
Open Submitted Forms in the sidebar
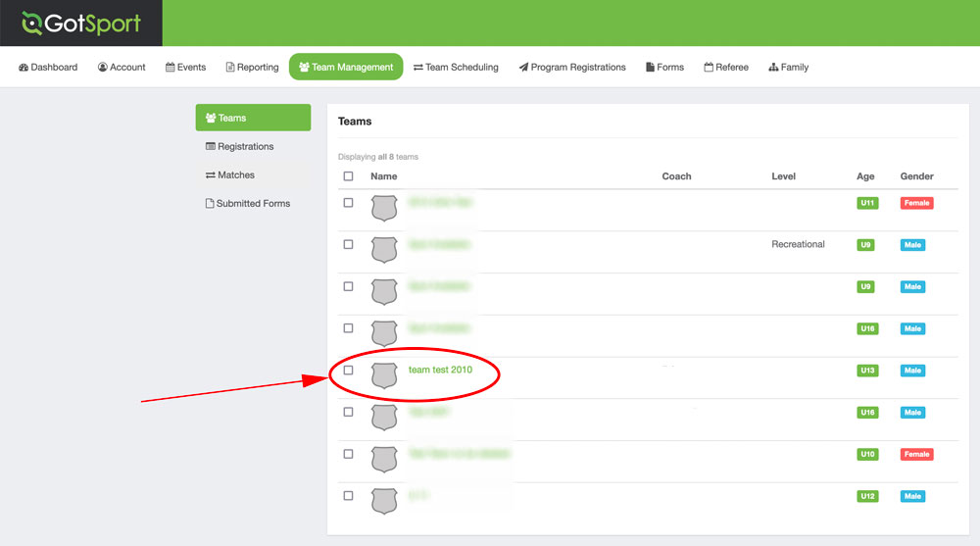247,204
